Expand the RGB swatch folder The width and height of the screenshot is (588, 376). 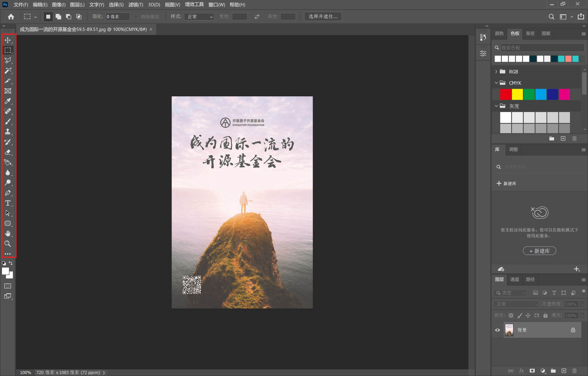point(496,72)
